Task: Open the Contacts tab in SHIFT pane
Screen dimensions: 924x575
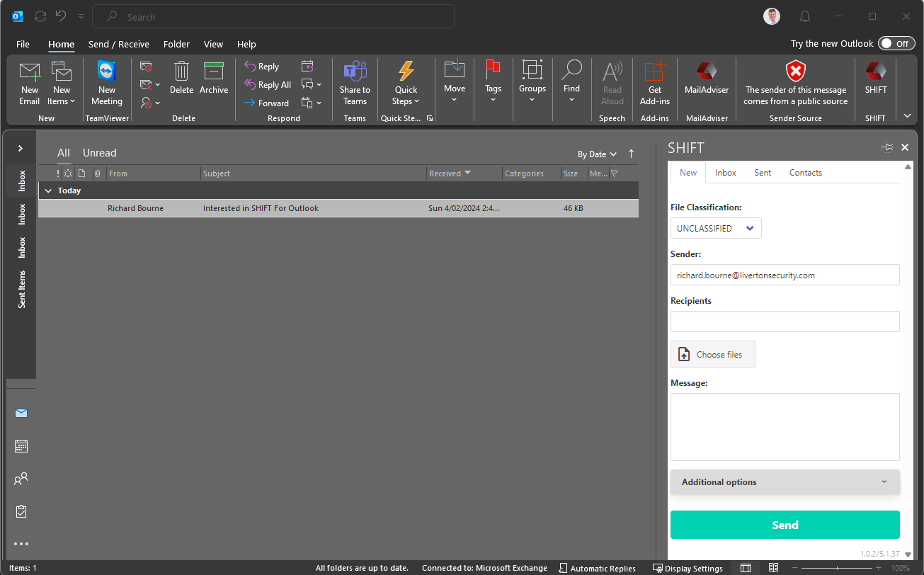Action: click(806, 173)
